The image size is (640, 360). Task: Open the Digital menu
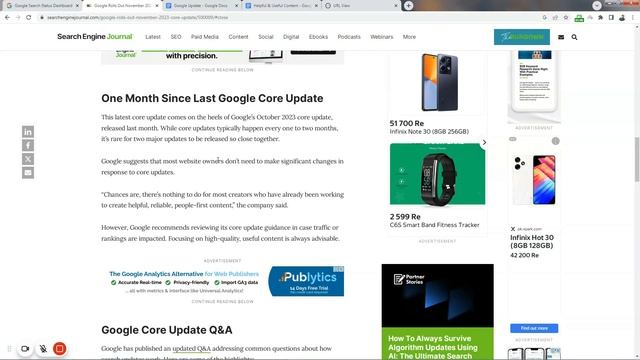291,37
